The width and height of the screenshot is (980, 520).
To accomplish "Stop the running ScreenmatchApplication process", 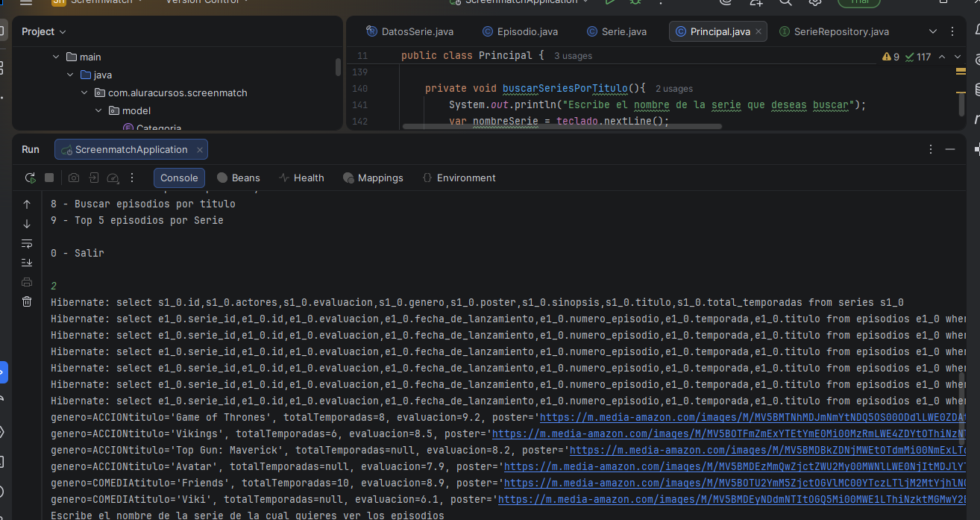I will [49, 178].
